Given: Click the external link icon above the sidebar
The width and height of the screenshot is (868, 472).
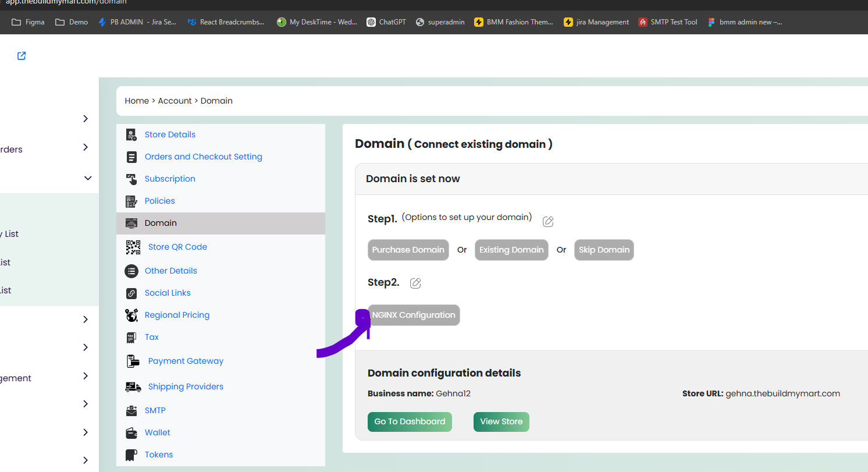Looking at the screenshot, I should pyautogui.click(x=22, y=56).
